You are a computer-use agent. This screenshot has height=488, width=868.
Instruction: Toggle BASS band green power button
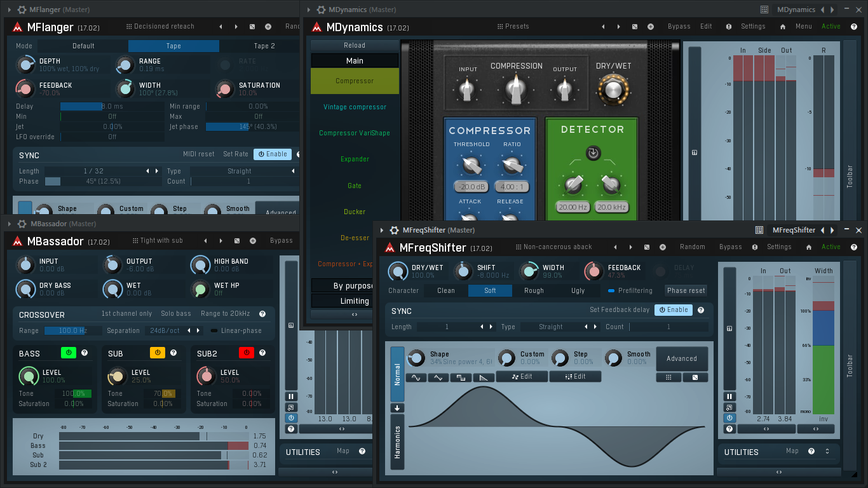pos(68,353)
